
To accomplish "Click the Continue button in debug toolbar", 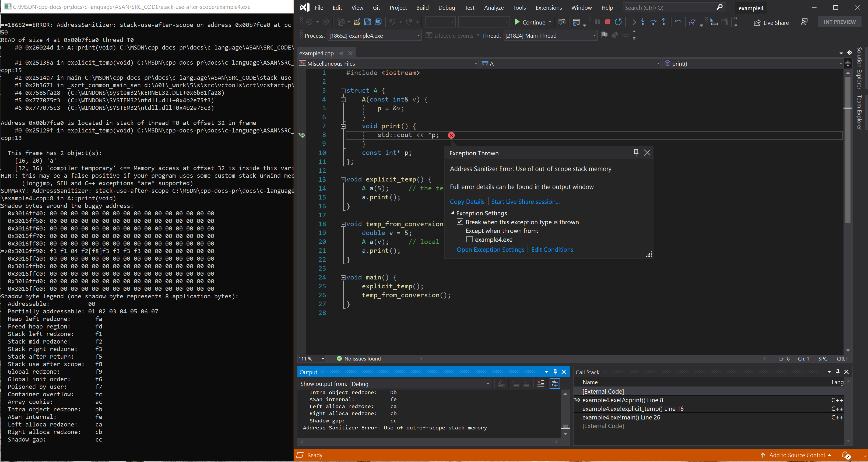I will [x=528, y=22].
